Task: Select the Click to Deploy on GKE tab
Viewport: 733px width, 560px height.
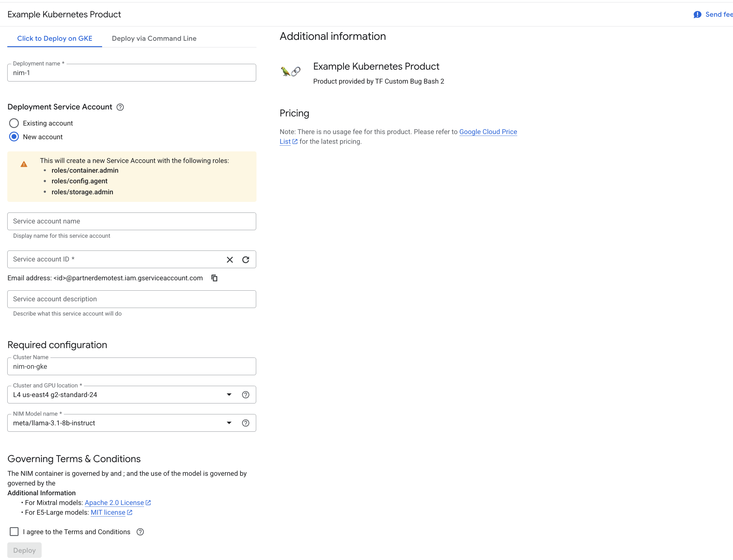Action: (55, 38)
